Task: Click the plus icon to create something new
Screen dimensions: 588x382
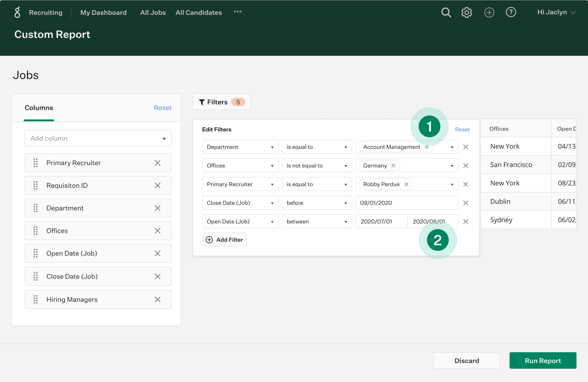Action: tap(489, 12)
